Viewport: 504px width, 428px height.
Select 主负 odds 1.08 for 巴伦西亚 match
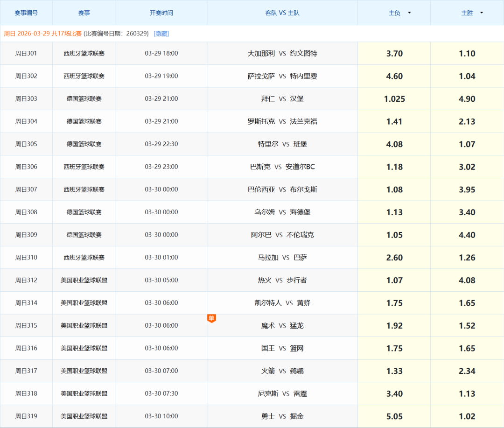click(x=394, y=189)
